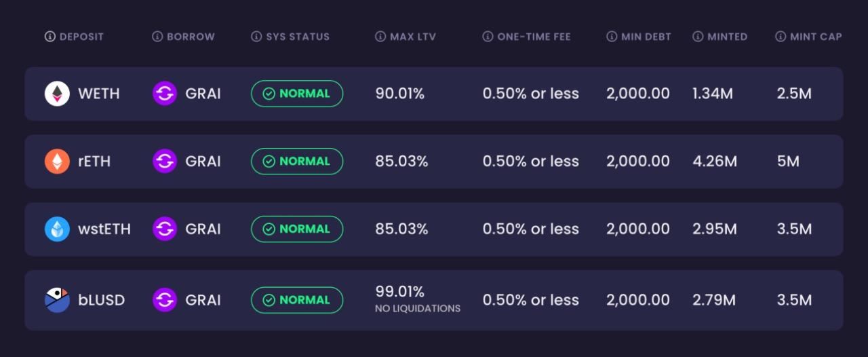Click the NORMAL status badge for rETH

click(297, 162)
